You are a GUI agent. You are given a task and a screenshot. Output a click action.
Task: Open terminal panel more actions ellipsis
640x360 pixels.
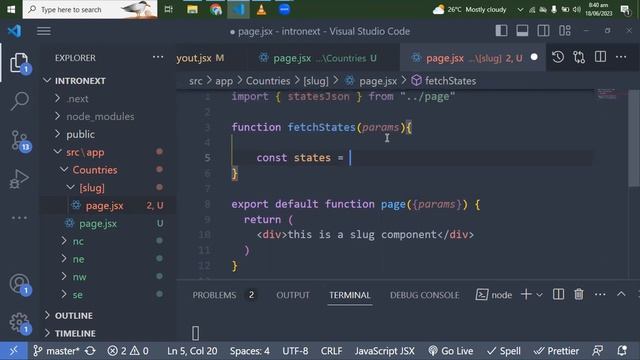coord(600,294)
